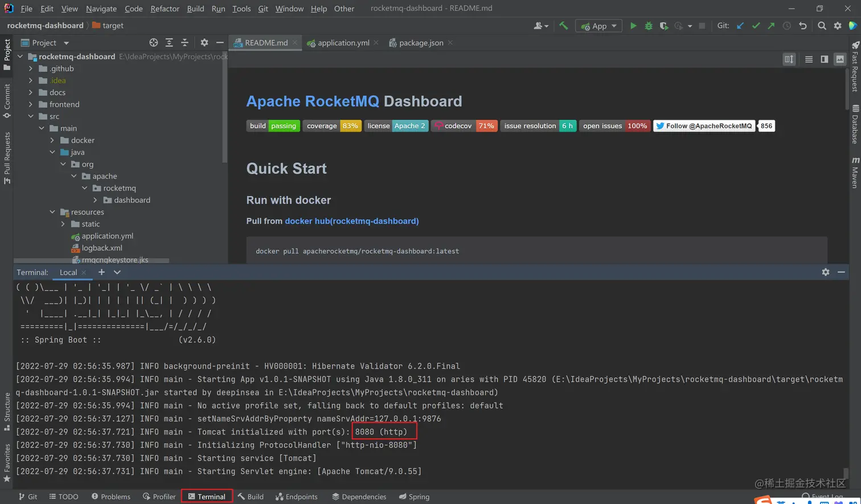
Task: Click the Follow @ApacheRocketMQ badge
Action: 704,126
